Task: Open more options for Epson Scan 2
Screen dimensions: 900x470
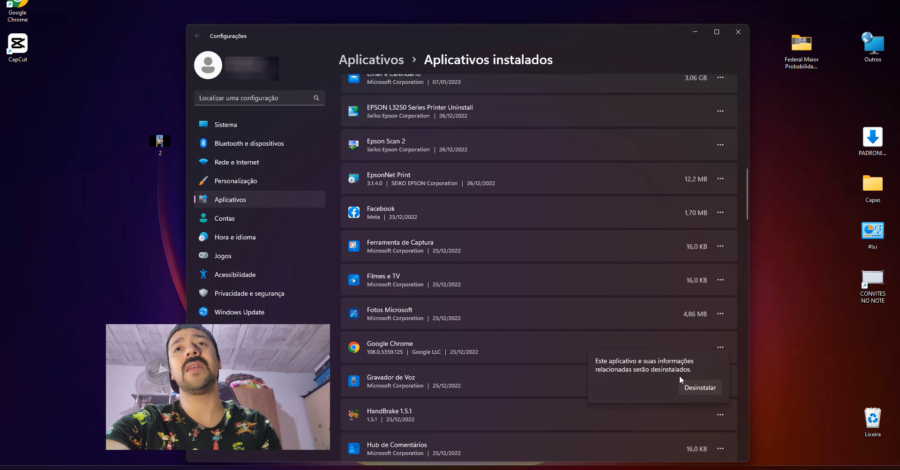Action: tap(720, 145)
